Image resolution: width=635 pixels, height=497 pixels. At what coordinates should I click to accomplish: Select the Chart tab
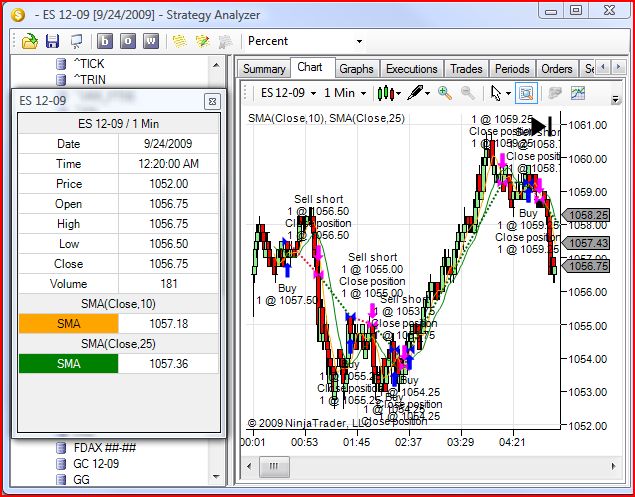[310, 67]
